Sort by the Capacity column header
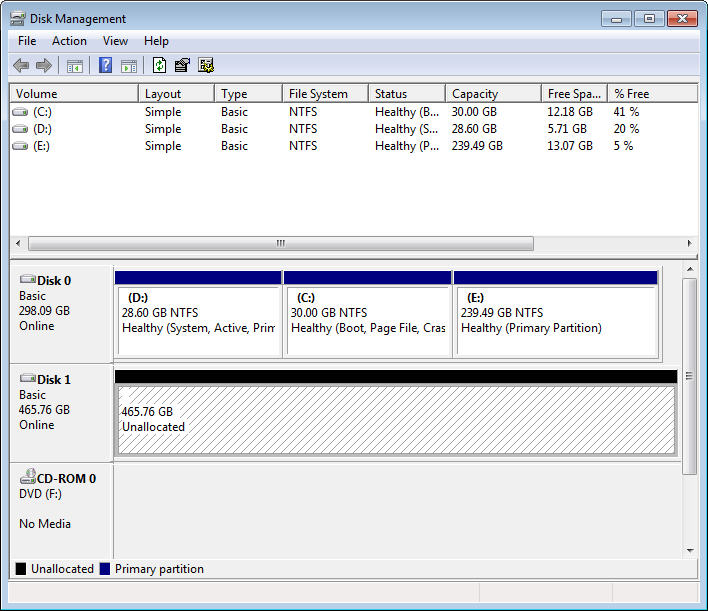The image size is (708, 611). 493,93
